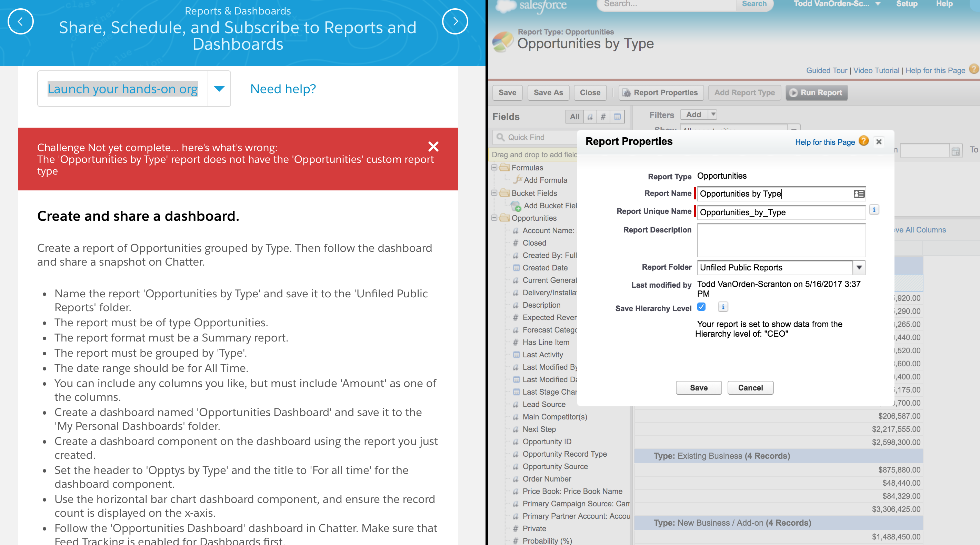Select the All fields filter toggle
The width and height of the screenshot is (980, 545).
point(574,117)
